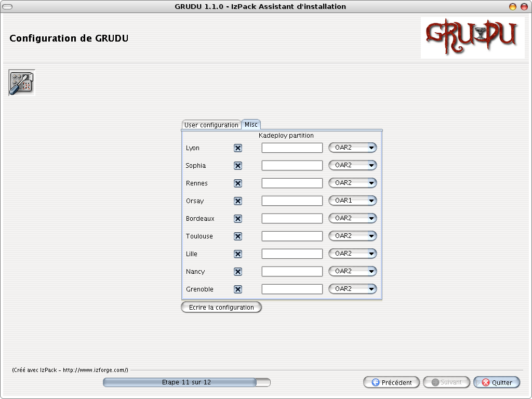
Task: Click the Kadeploy partition field for Toulouse
Action: pyautogui.click(x=292, y=236)
